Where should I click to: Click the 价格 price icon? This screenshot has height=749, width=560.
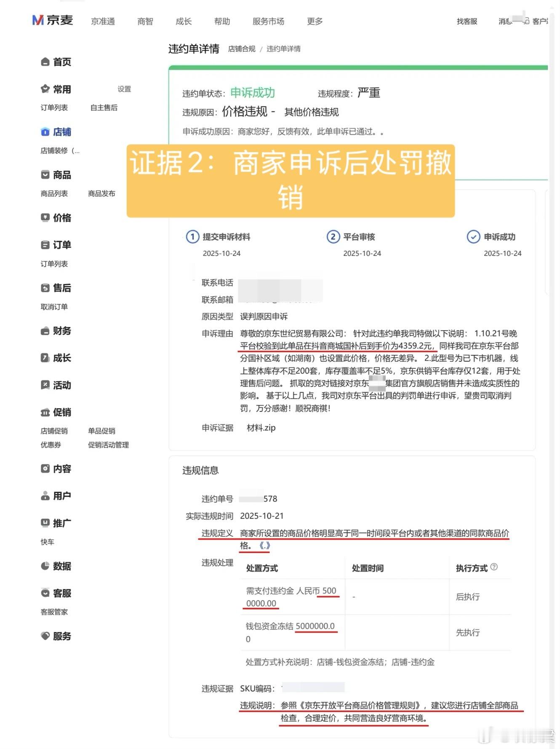point(45,217)
